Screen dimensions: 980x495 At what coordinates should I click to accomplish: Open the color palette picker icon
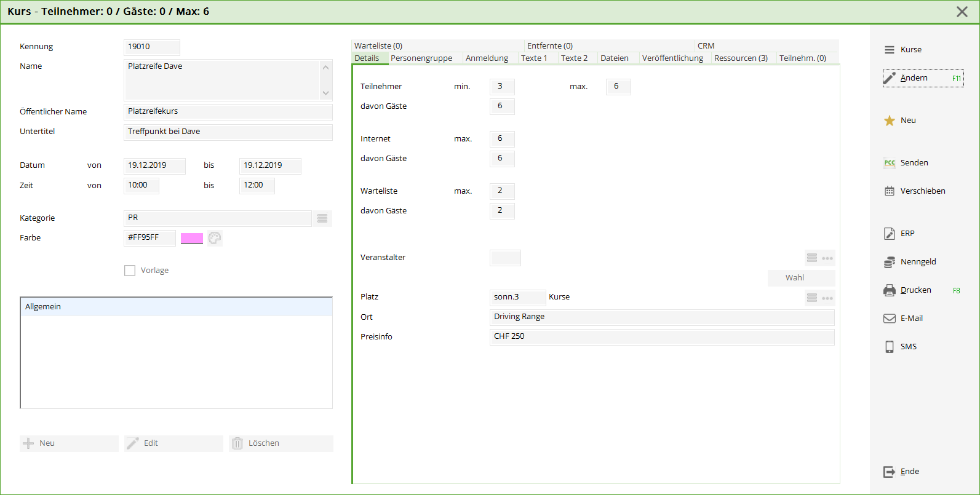tap(215, 238)
